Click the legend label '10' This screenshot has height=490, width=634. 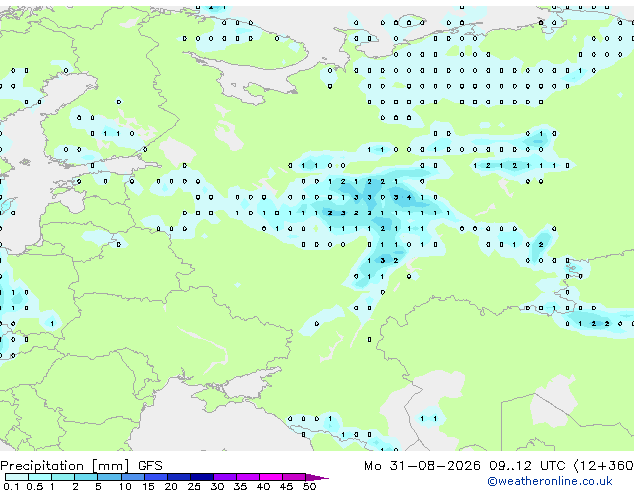click(125, 486)
